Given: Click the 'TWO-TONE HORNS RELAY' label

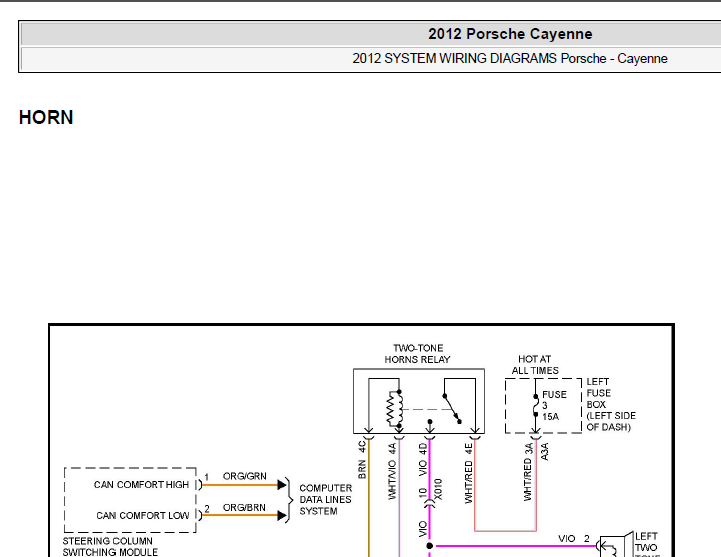Looking at the screenshot, I should click(x=418, y=354).
